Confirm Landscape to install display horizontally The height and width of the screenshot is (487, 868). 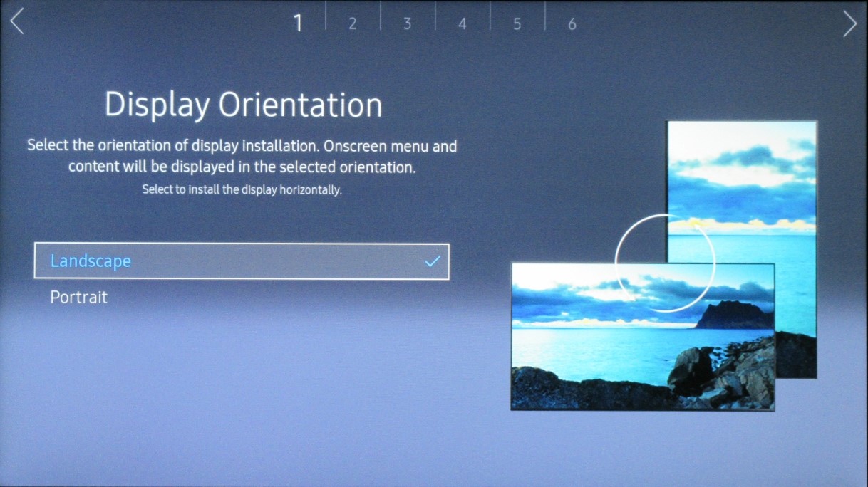(242, 261)
